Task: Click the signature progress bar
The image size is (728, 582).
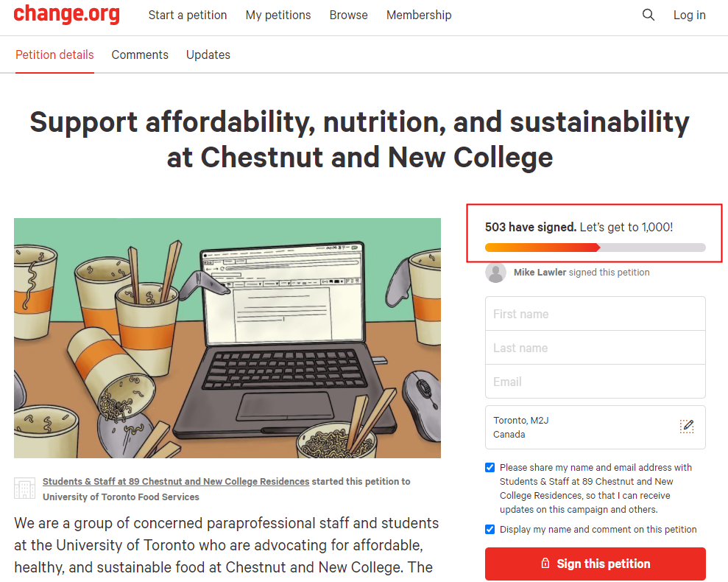Action: (x=596, y=248)
